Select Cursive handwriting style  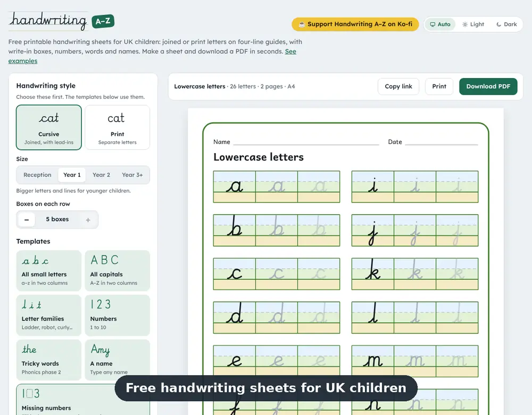tap(49, 128)
